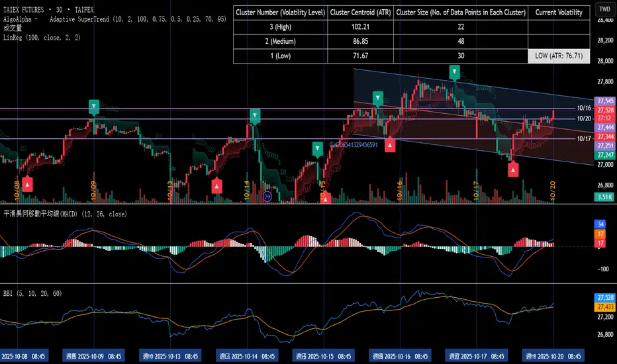Click cluster size value 48
This screenshot has width=617, height=364.
pyautogui.click(x=461, y=41)
